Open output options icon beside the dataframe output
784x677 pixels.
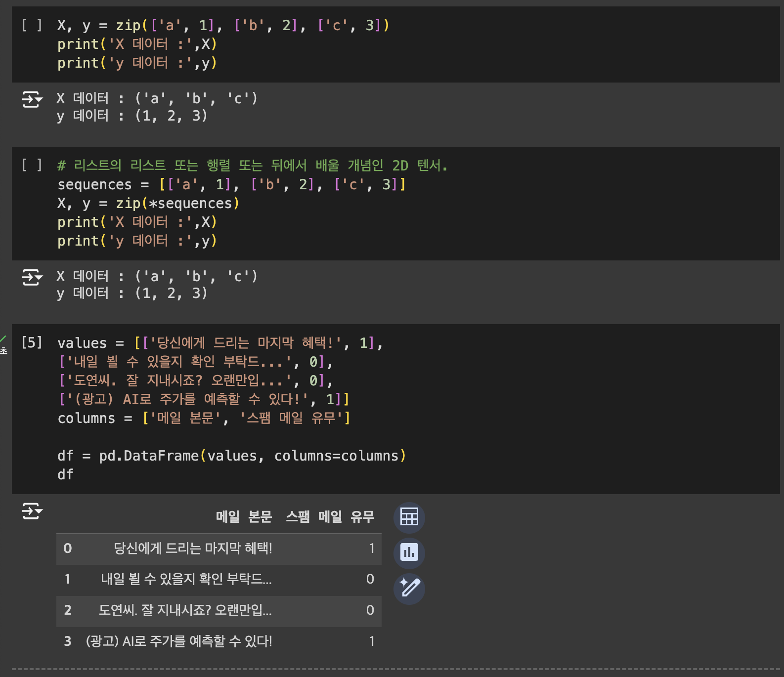coord(32,511)
